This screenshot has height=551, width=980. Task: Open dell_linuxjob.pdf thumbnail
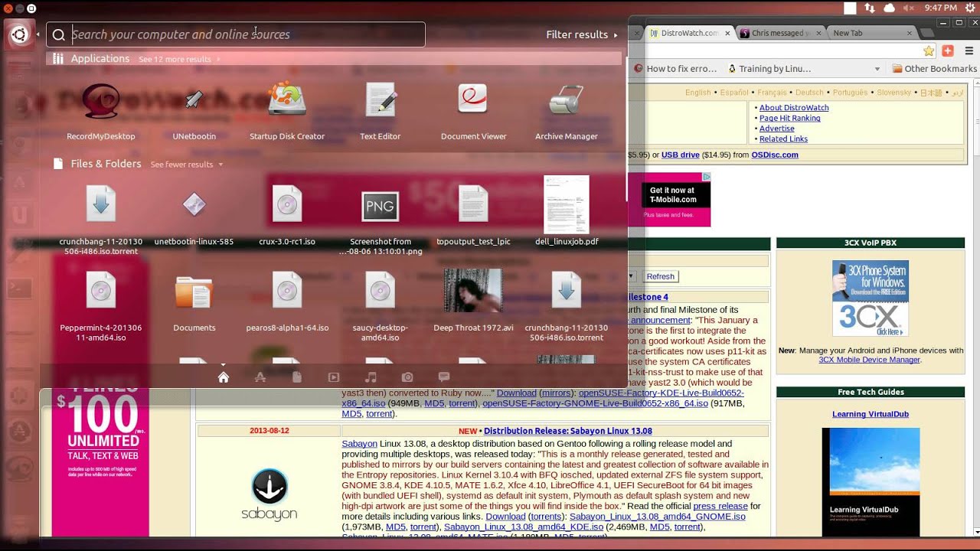coord(567,204)
